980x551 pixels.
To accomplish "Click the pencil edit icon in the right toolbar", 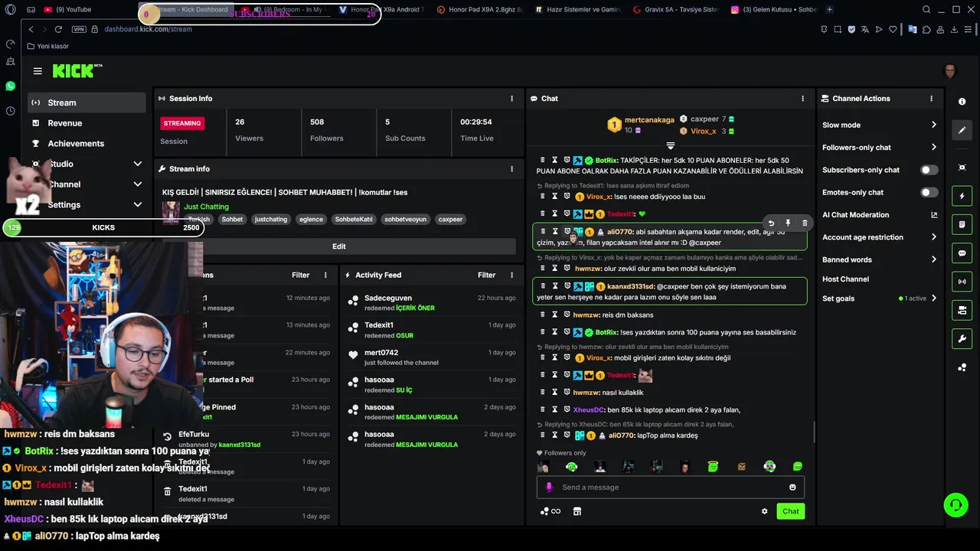I will tap(962, 130).
